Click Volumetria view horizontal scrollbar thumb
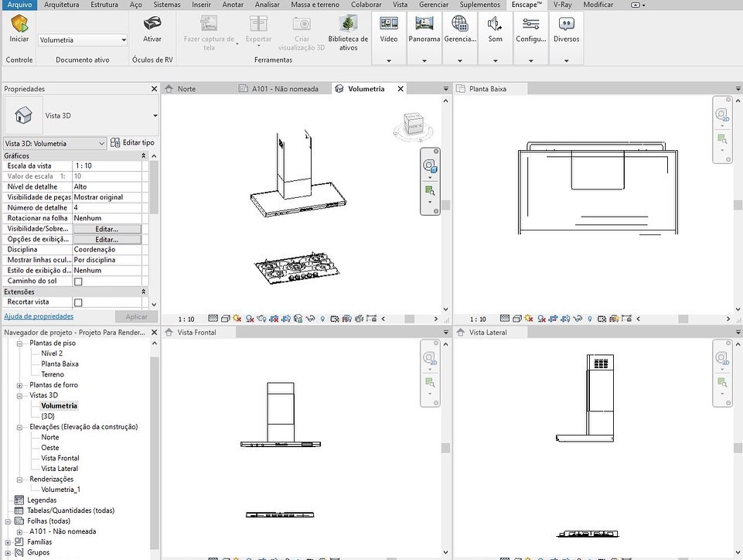Viewport: 743px width, 560px height. [x=410, y=319]
